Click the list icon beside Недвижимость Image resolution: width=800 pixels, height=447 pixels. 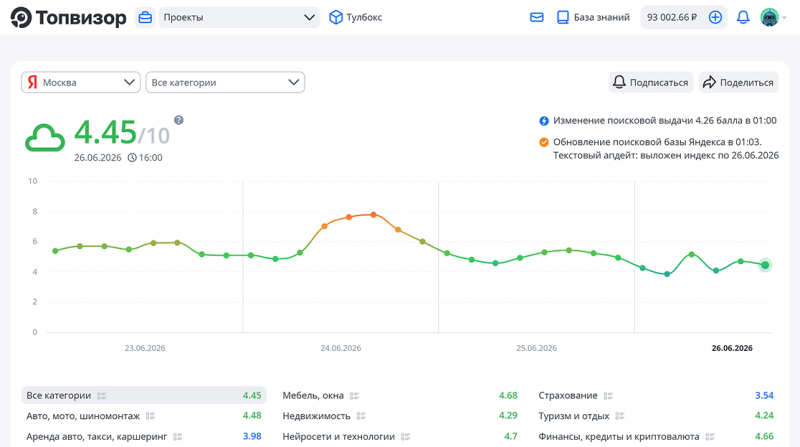point(361,416)
